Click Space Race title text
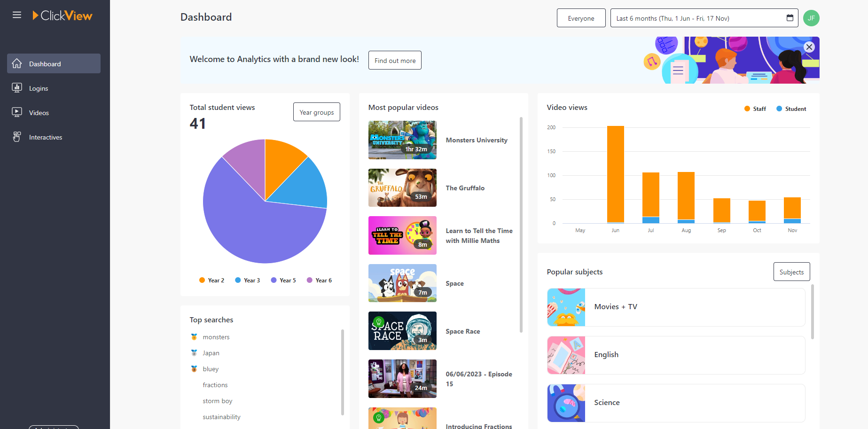Image resolution: width=868 pixels, height=429 pixels. coord(463,331)
